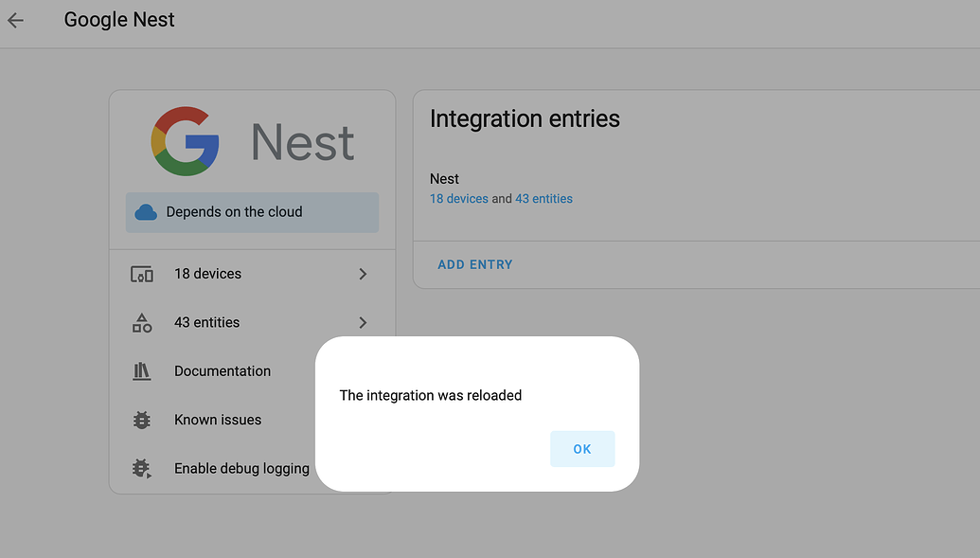Click the bug icon next to Known issues
This screenshot has height=558, width=980.
[x=142, y=420]
